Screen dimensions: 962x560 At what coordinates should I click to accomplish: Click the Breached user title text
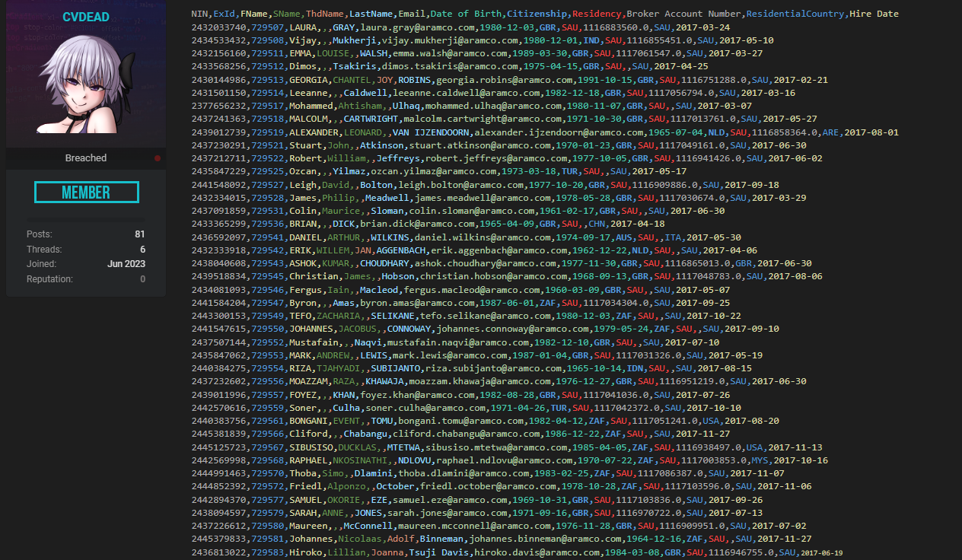click(85, 158)
